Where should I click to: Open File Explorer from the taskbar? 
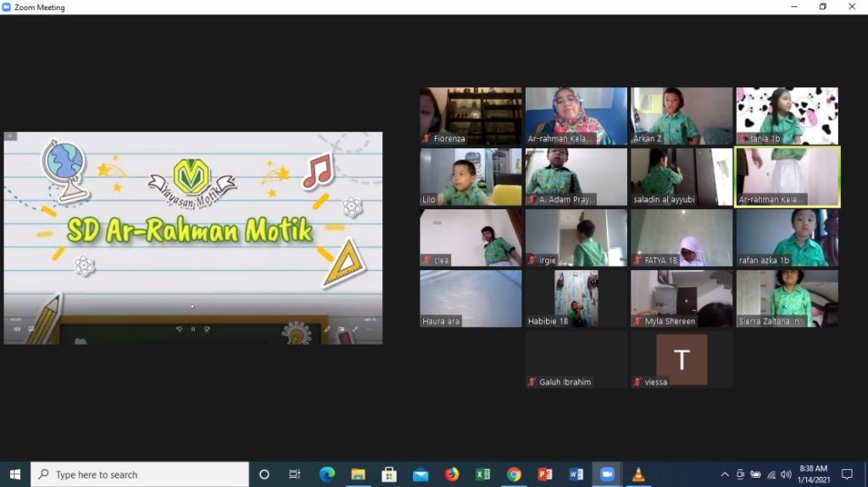pyautogui.click(x=359, y=474)
